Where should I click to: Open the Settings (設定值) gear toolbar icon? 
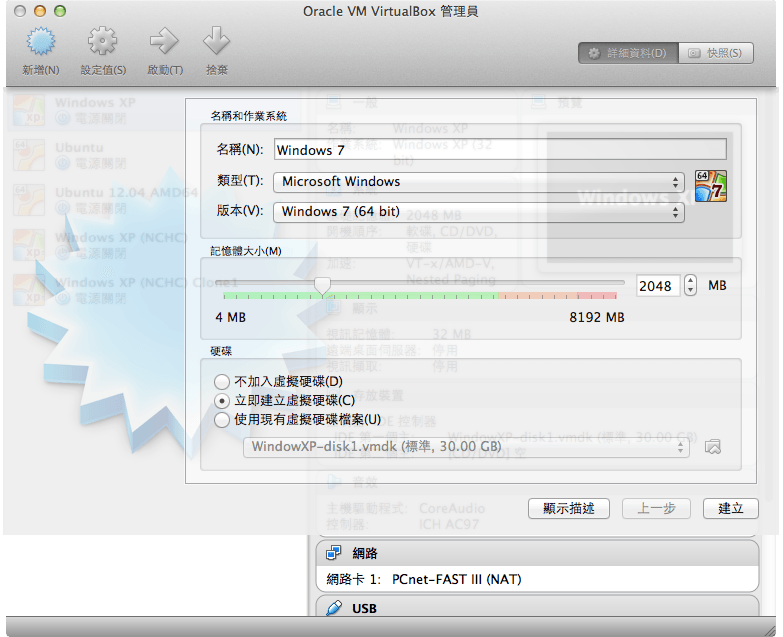[102, 41]
